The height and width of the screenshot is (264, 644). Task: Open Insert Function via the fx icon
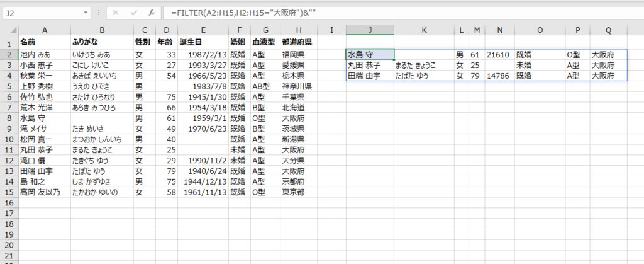point(153,12)
